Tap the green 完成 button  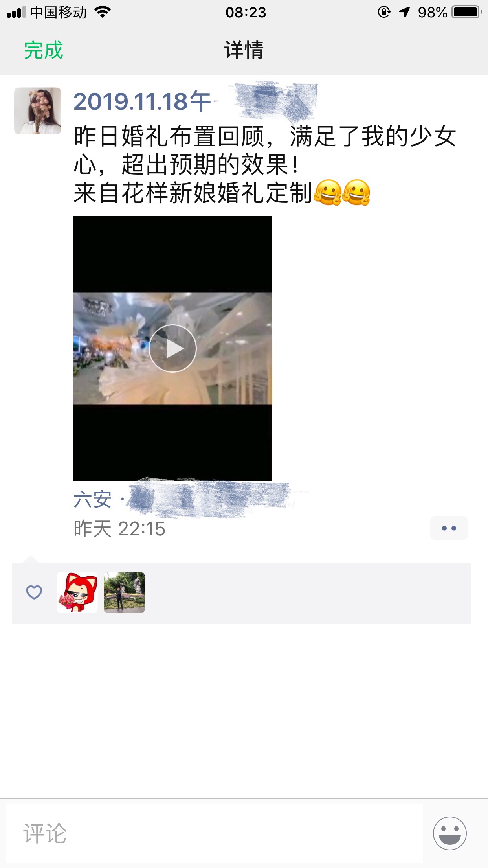pyautogui.click(x=43, y=50)
